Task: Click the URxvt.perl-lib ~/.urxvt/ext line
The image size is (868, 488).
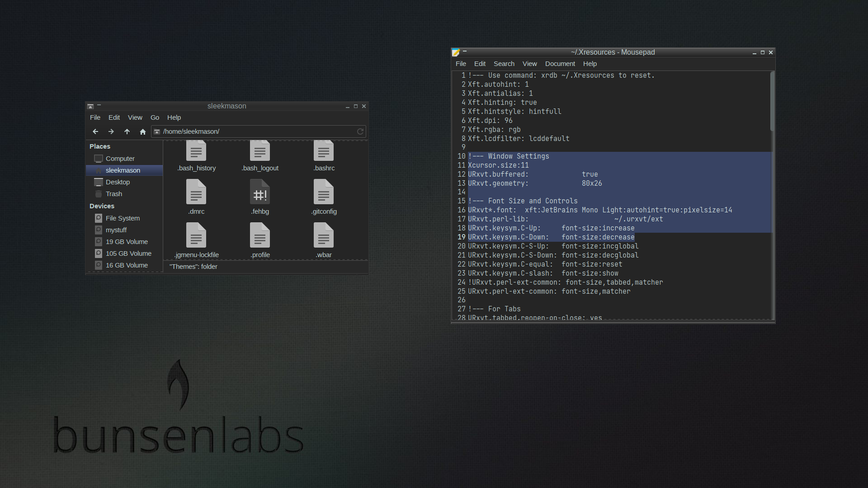Action: coord(566,219)
